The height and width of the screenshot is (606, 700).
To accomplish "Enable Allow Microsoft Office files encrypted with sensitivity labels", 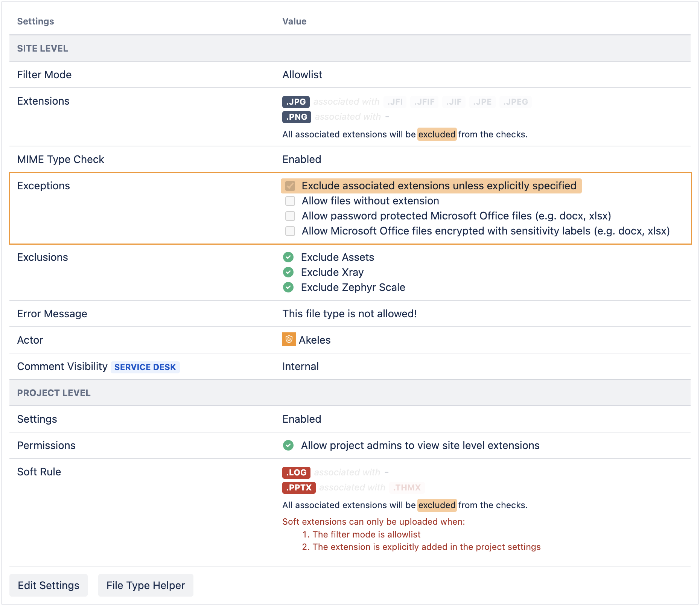I will [x=290, y=231].
